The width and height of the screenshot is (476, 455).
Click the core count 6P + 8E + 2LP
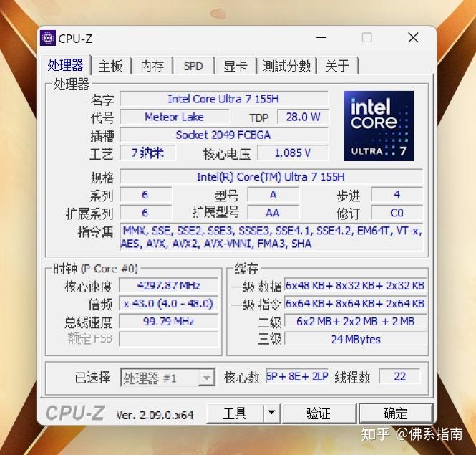pyautogui.click(x=297, y=377)
